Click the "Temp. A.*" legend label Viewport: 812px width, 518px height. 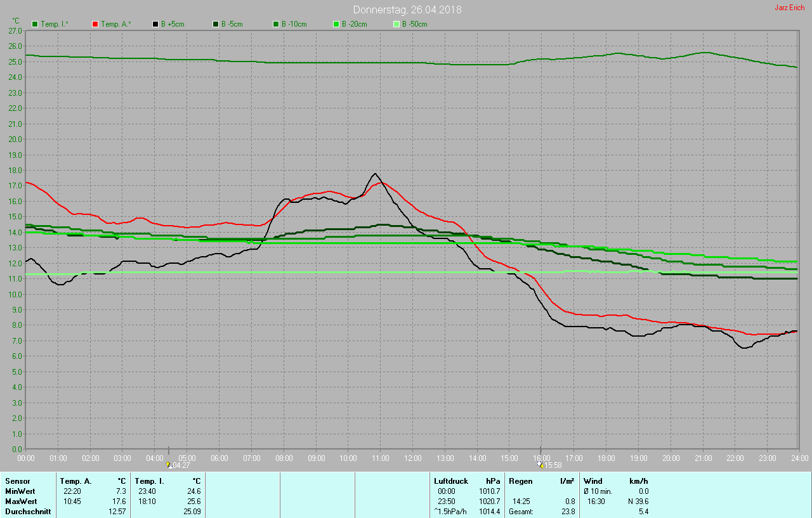click(x=115, y=24)
